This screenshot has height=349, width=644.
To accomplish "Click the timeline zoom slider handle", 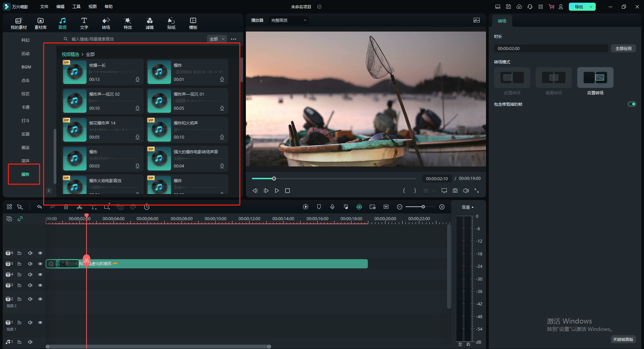I will point(423,207).
